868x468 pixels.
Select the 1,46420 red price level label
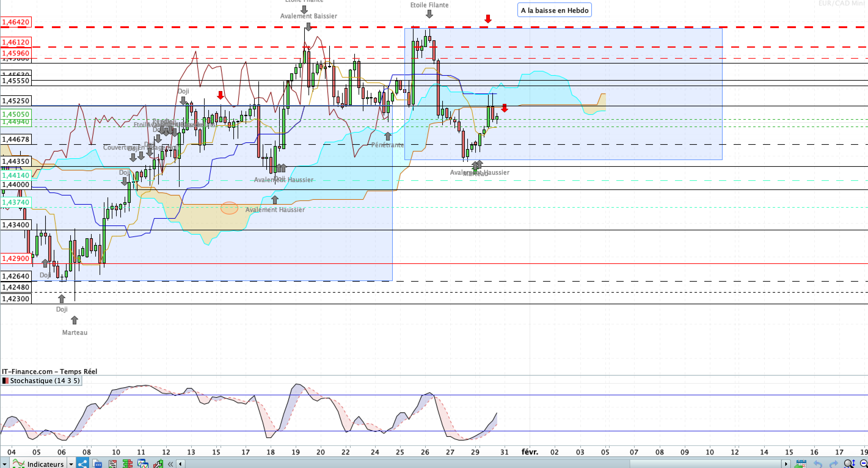pos(16,22)
